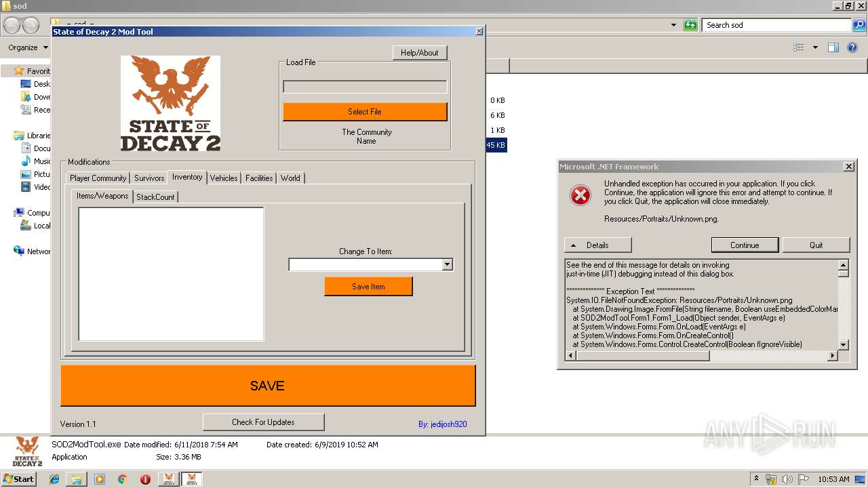Switch to the World tab
This screenshot has width=868, height=488.
click(290, 178)
